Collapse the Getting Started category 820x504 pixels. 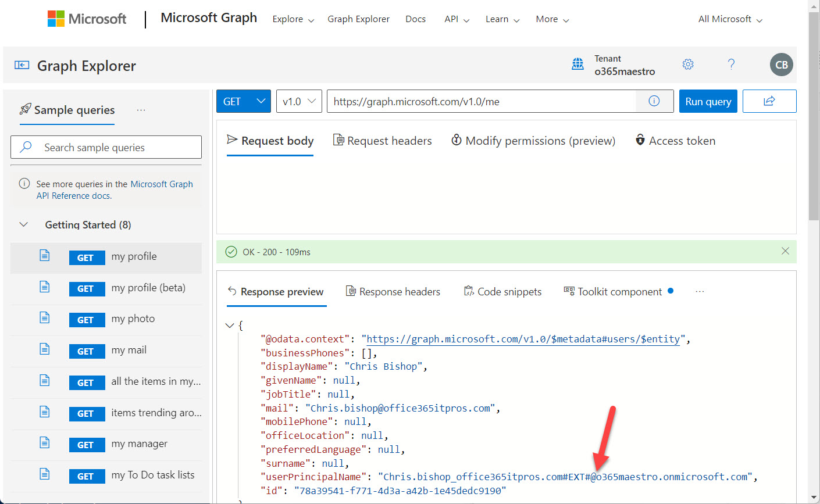[24, 224]
